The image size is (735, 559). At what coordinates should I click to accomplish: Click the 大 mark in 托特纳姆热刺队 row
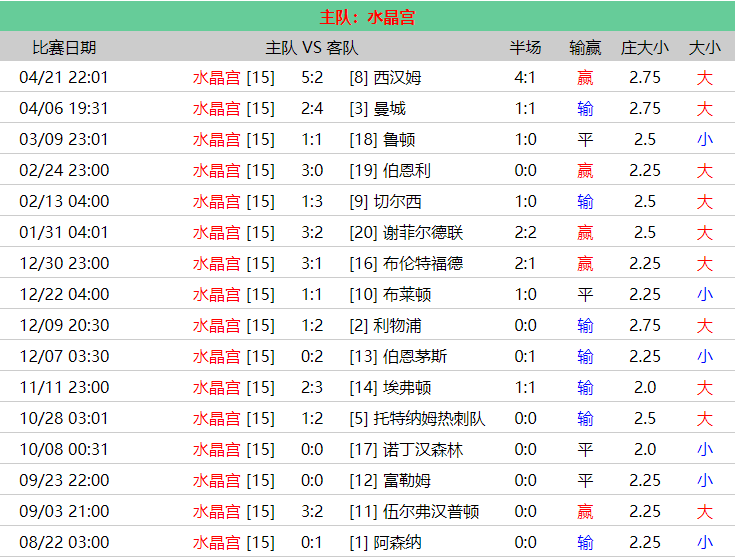point(705,418)
